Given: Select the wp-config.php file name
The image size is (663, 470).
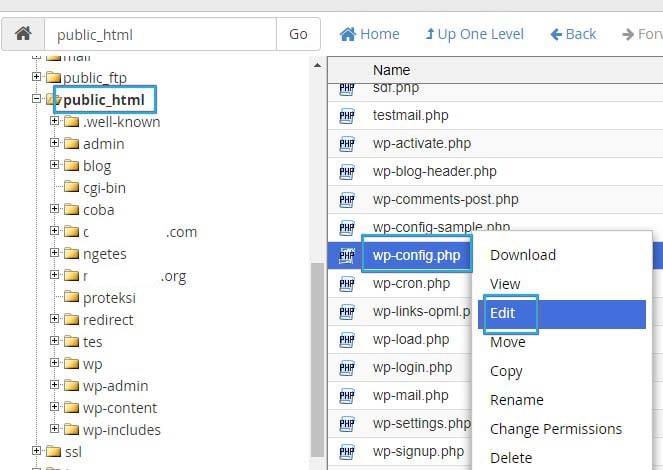Looking at the screenshot, I should pos(416,255).
